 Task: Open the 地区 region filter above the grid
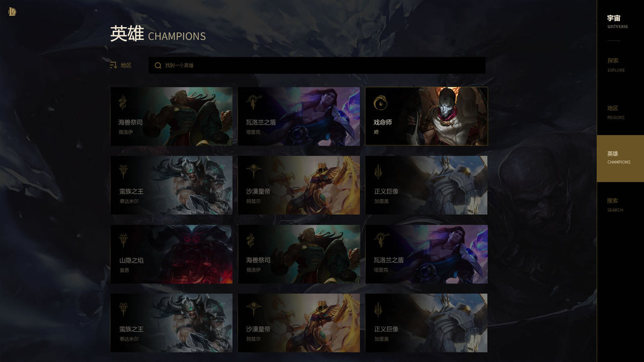point(121,65)
